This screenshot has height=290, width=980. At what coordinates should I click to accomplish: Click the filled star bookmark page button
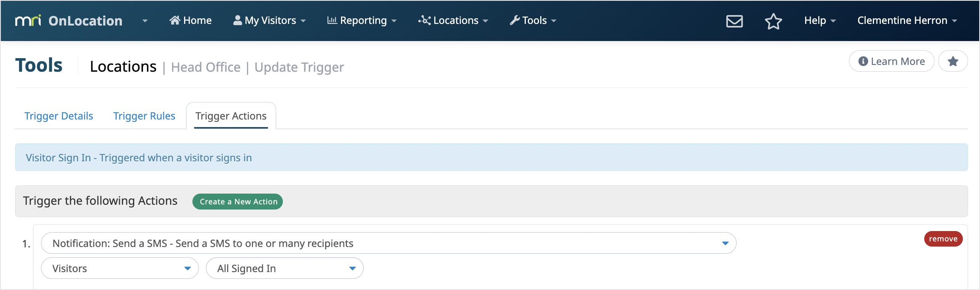click(x=953, y=61)
